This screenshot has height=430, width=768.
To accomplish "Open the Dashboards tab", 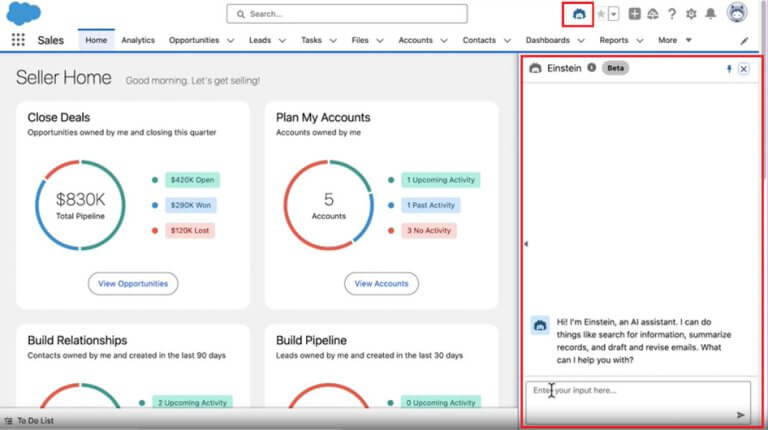I will tap(548, 40).
